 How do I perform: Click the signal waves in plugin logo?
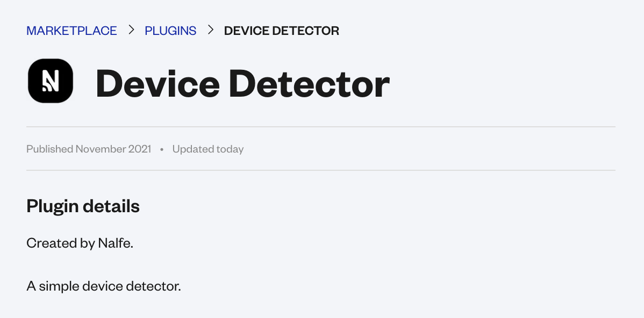(46, 86)
